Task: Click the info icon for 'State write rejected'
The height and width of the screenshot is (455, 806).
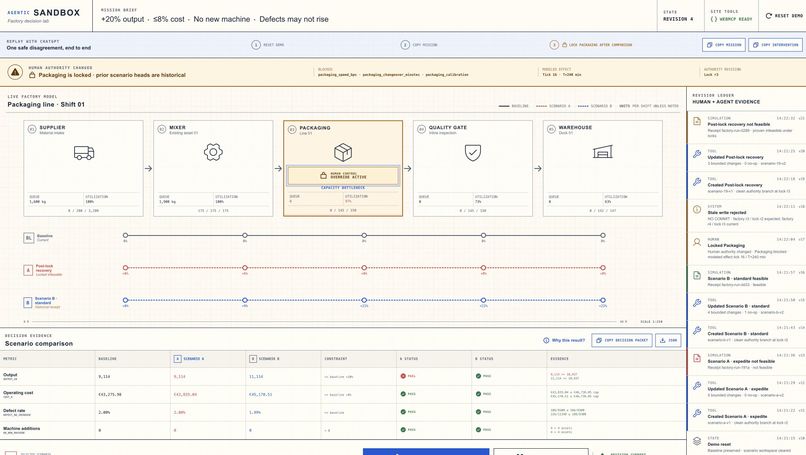Action: (x=697, y=209)
